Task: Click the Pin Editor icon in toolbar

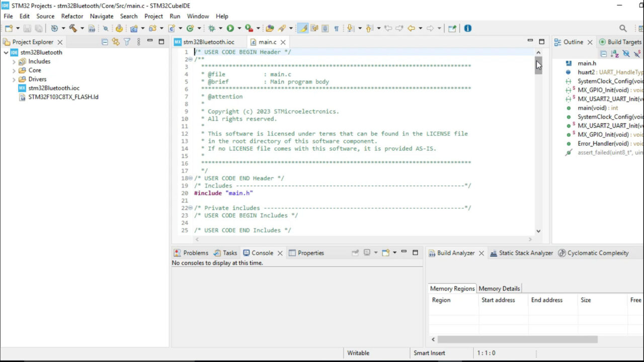Action: [x=452, y=29]
